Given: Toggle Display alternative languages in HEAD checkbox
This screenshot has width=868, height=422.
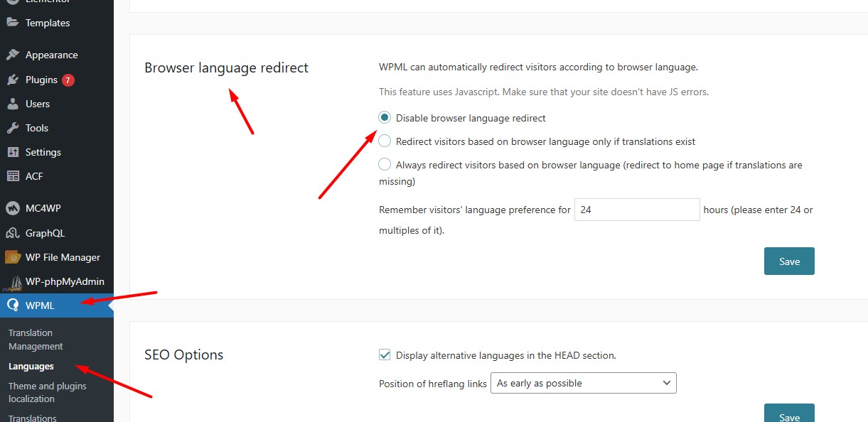Looking at the screenshot, I should 385,355.
